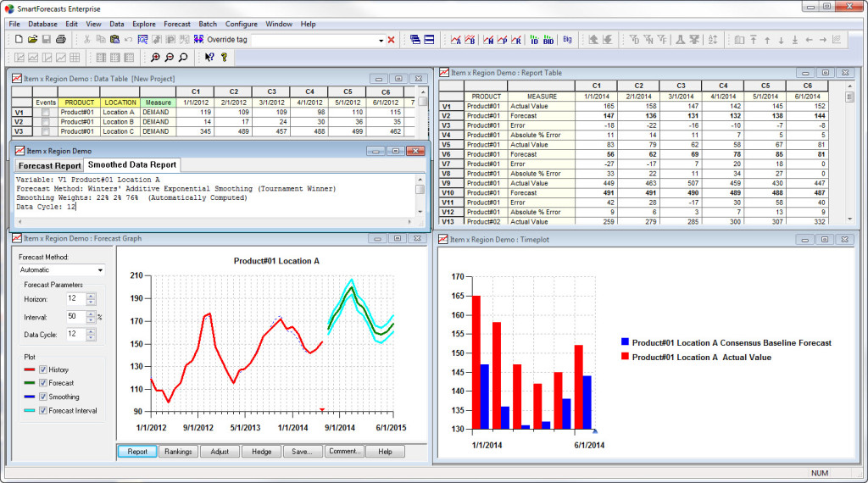
Task: Click the green Forecast color swatch
Action: click(30, 384)
